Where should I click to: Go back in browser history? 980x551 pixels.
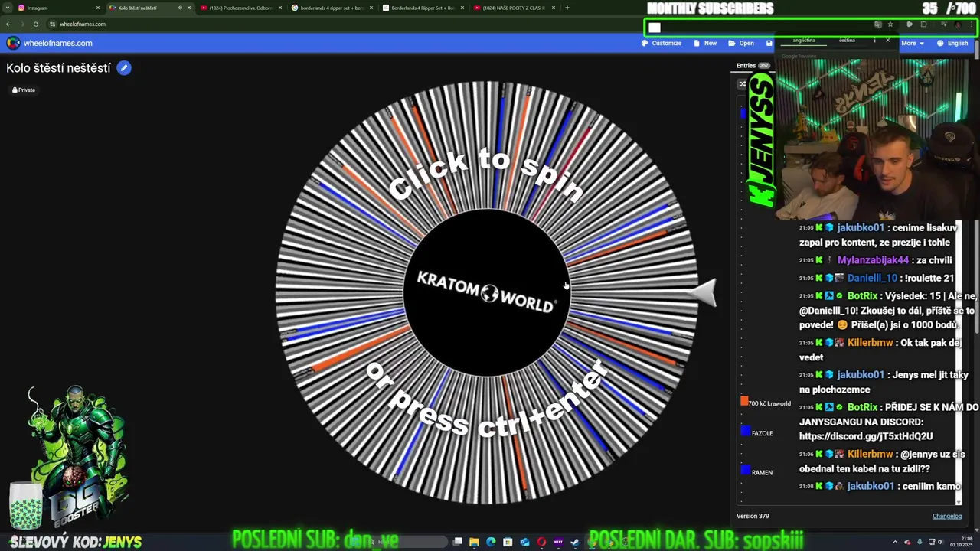pos(8,24)
